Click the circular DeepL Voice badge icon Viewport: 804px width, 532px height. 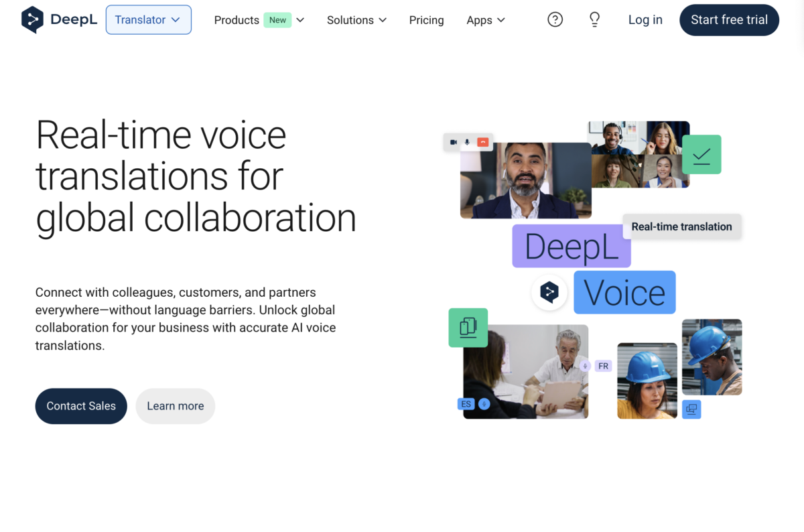pyautogui.click(x=549, y=292)
